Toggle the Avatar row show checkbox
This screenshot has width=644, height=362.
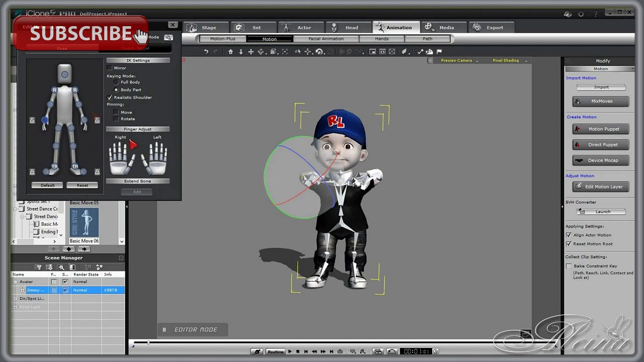pyautogui.click(x=65, y=282)
